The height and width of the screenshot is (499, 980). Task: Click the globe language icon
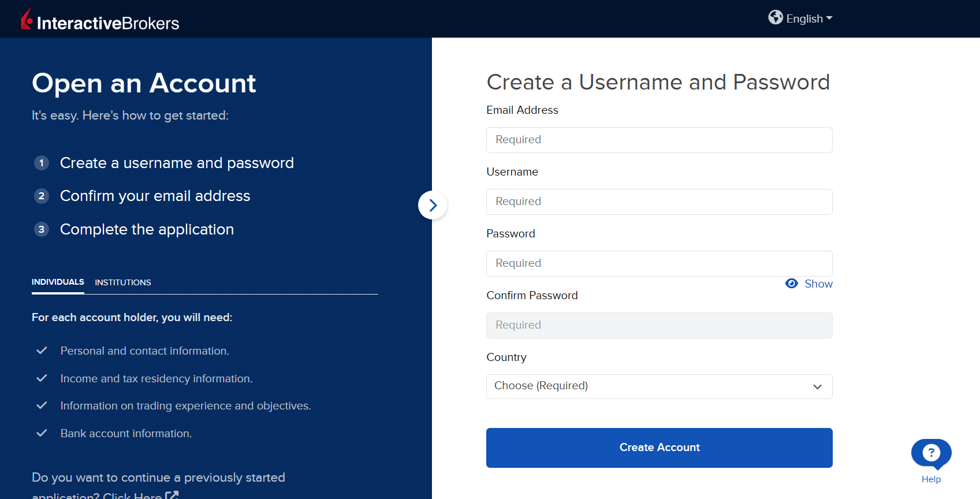pos(776,17)
